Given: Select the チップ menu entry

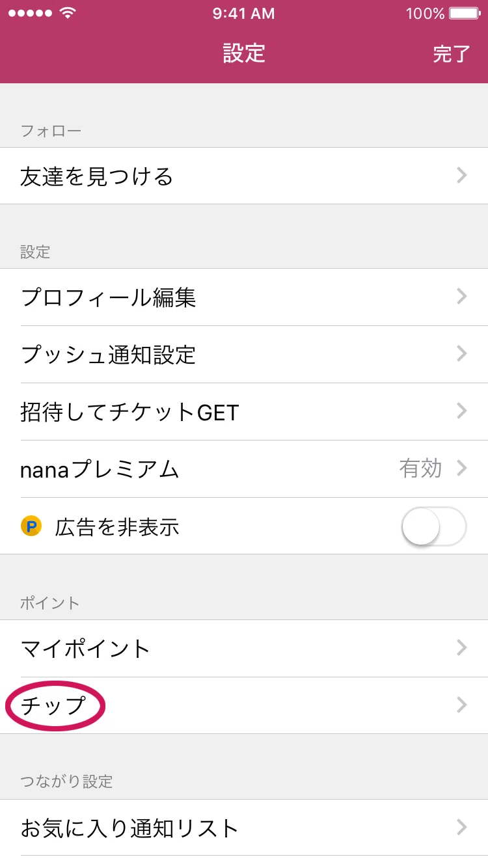Looking at the screenshot, I should tap(244, 705).
